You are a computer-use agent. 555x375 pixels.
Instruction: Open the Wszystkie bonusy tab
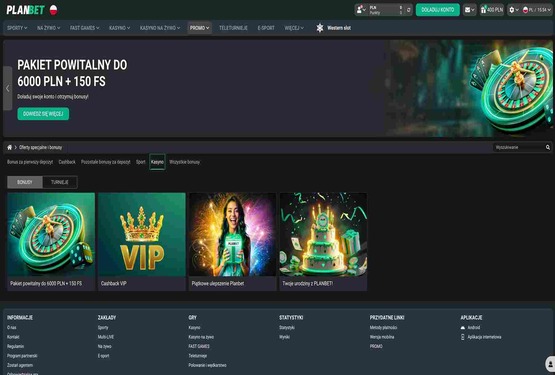click(x=184, y=162)
